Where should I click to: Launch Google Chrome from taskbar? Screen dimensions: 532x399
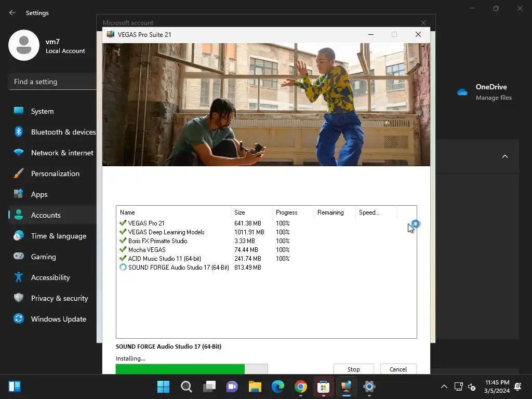click(x=301, y=387)
